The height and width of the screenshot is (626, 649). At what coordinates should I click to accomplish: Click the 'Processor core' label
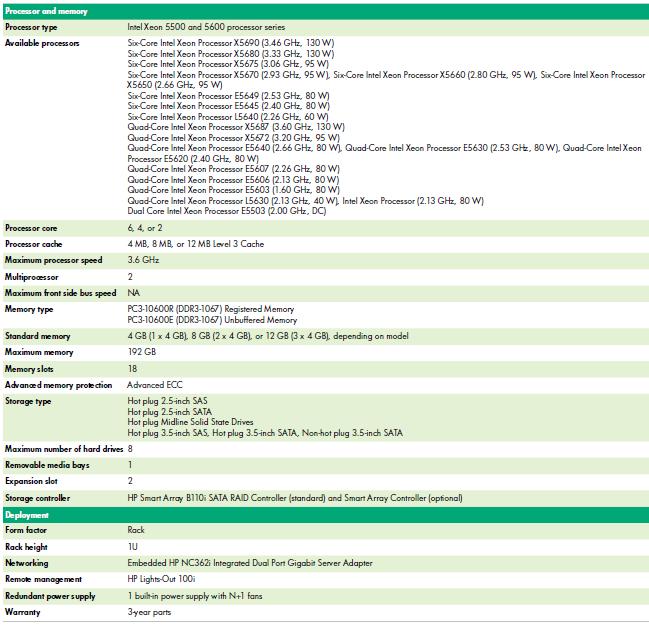[31, 228]
